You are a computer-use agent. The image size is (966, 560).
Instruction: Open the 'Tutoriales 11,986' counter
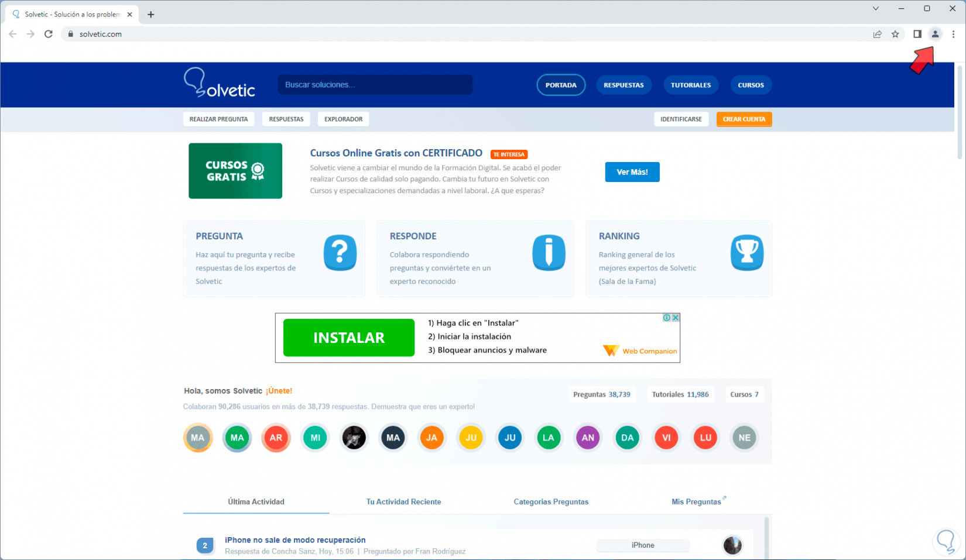(x=680, y=394)
